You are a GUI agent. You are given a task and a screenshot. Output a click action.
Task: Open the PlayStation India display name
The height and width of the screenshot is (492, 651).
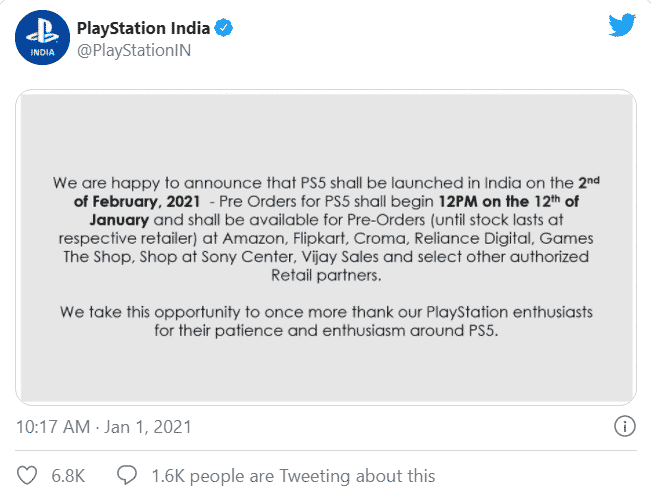(143, 28)
